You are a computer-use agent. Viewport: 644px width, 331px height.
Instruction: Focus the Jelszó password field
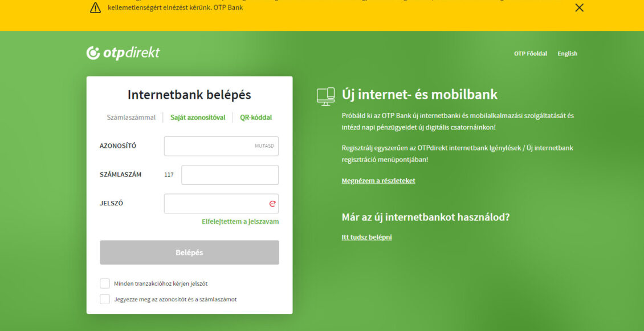[x=221, y=204]
